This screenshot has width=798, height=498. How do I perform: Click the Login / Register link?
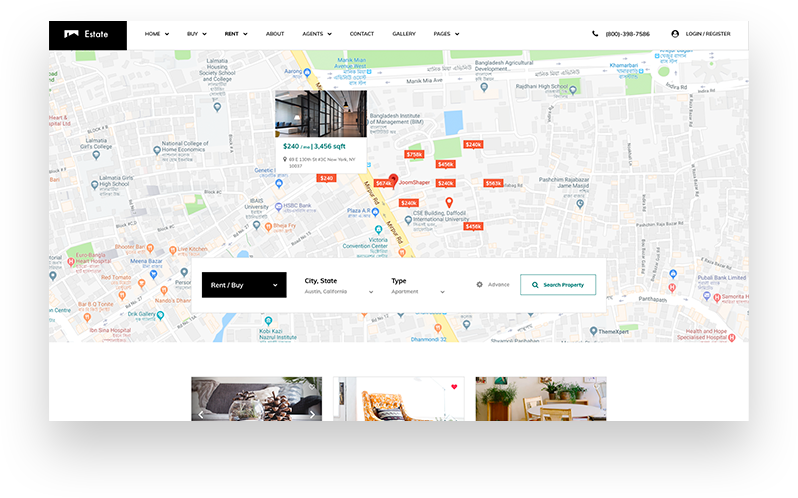707,34
